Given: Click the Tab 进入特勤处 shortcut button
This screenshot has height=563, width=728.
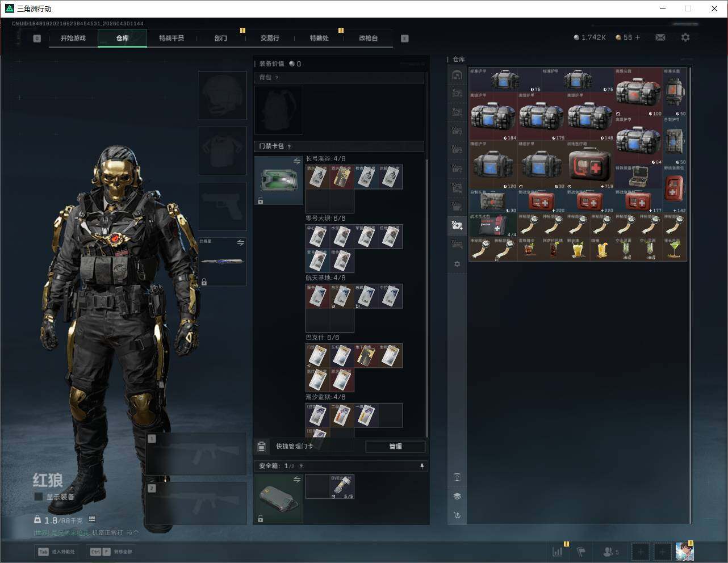Looking at the screenshot, I should [56, 552].
